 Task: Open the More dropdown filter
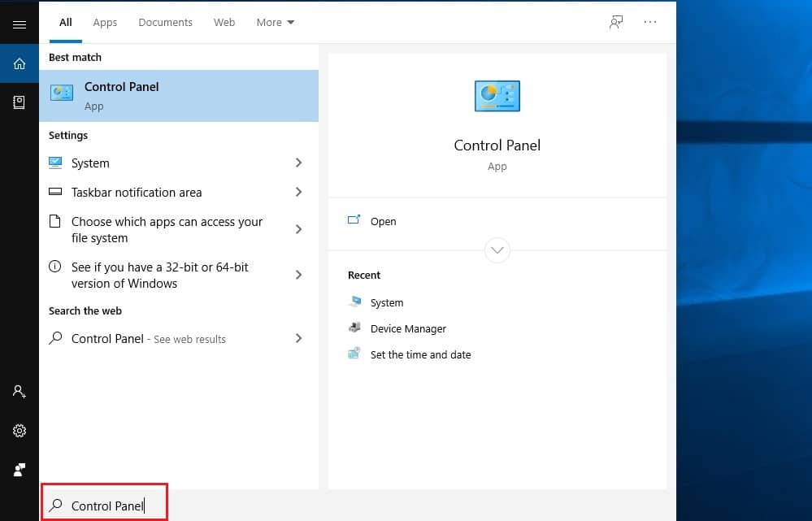pyautogui.click(x=275, y=22)
